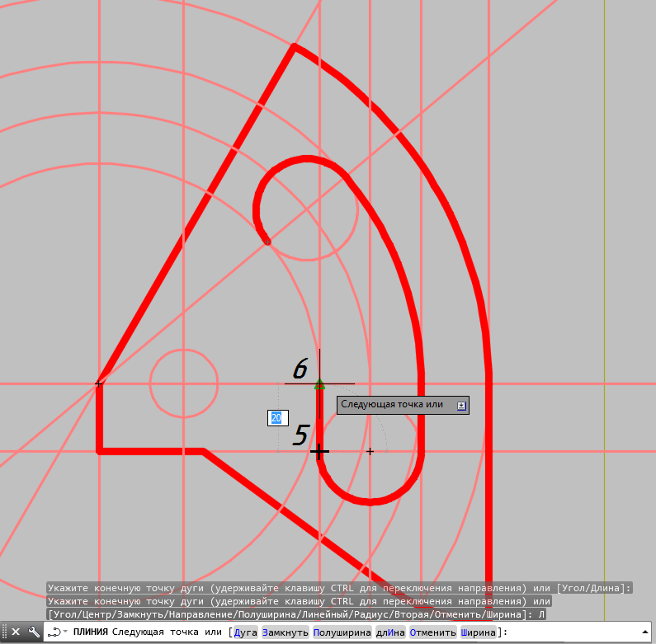Expand command history with right arrow
The image size is (656, 644).
pos(644,632)
